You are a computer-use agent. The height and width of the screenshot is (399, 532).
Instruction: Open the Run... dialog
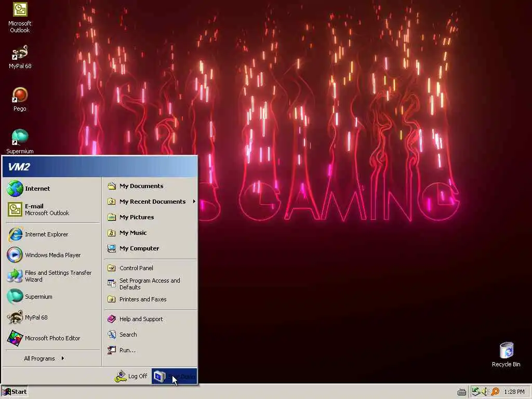[150, 350]
